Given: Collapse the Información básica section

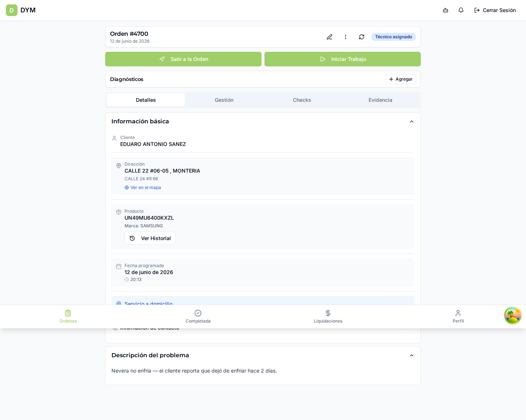Looking at the screenshot, I should [412, 122].
